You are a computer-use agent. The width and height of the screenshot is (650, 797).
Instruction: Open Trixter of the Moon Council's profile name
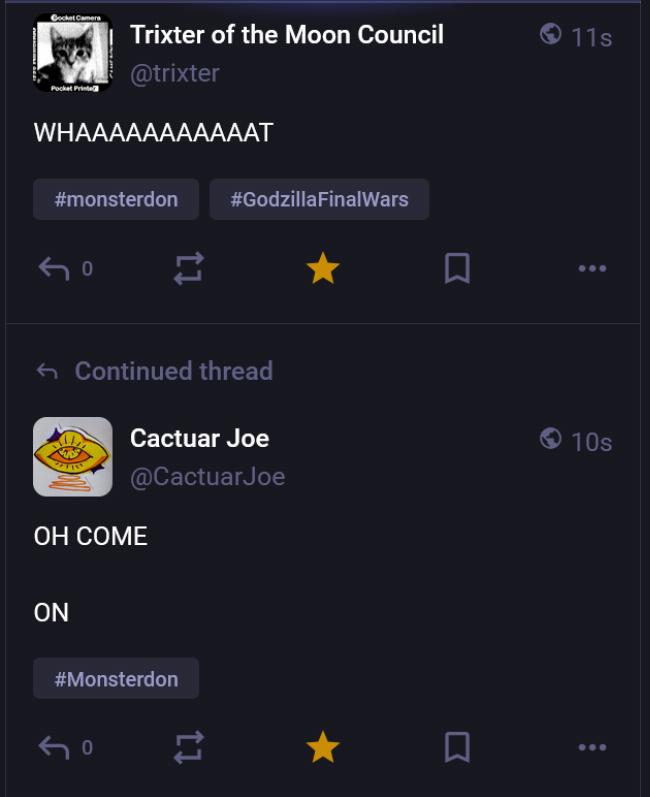point(286,34)
